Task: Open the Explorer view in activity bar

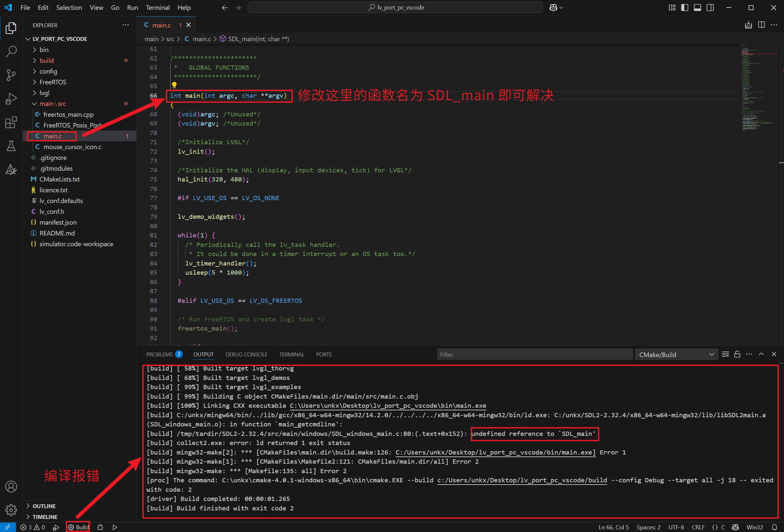Action: tap(11, 28)
